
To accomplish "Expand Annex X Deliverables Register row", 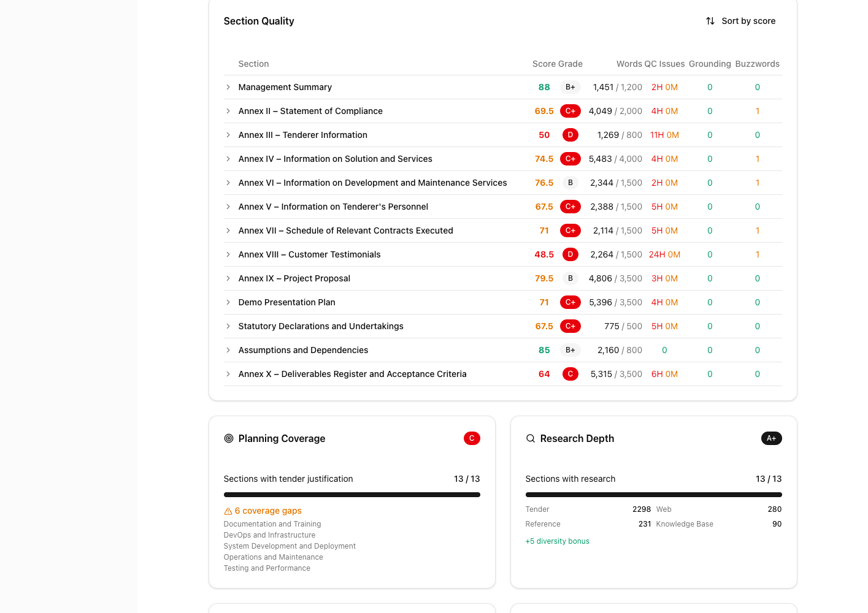I will (228, 374).
